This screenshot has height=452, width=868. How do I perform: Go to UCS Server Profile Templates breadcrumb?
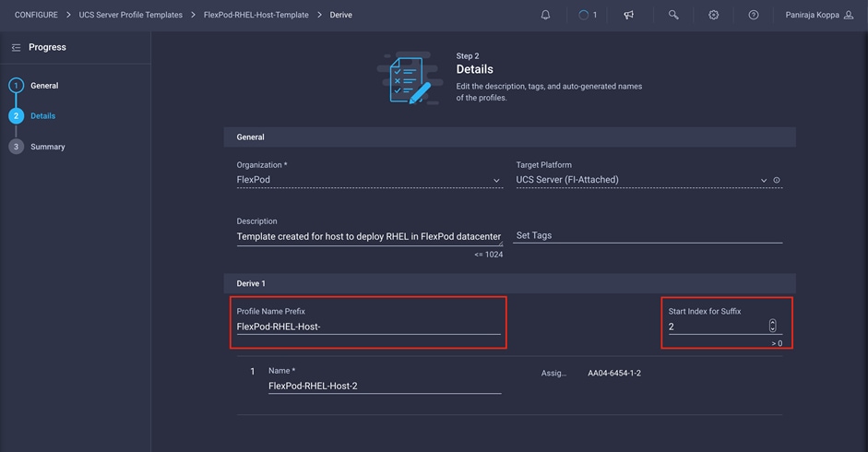coord(131,15)
